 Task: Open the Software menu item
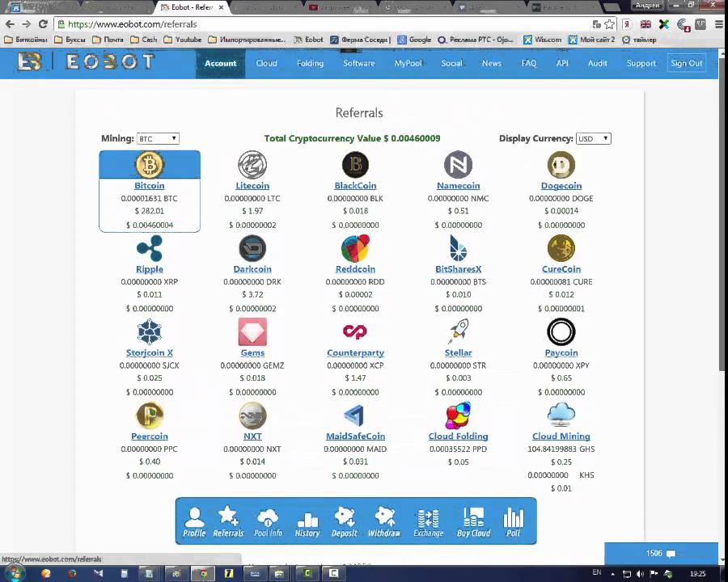point(359,63)
